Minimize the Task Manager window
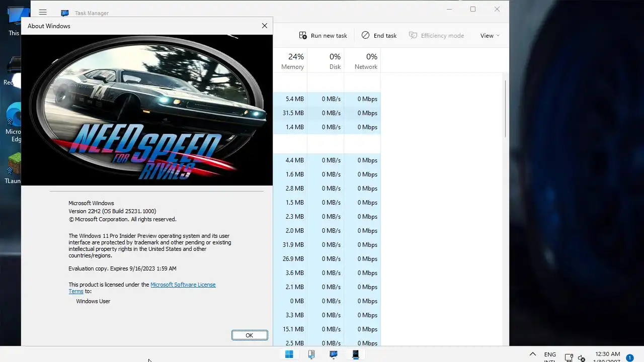This screenshot has width=644, height=362. (449, 9)
